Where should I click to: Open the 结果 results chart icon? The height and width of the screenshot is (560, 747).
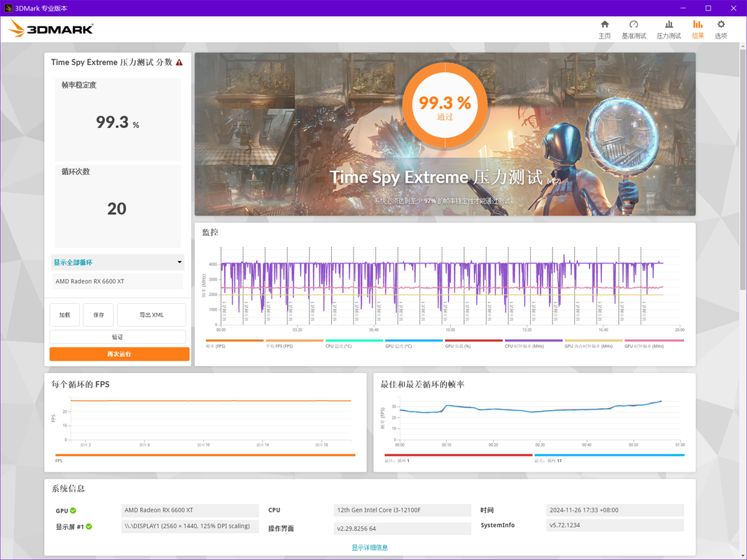coord(698,24)
